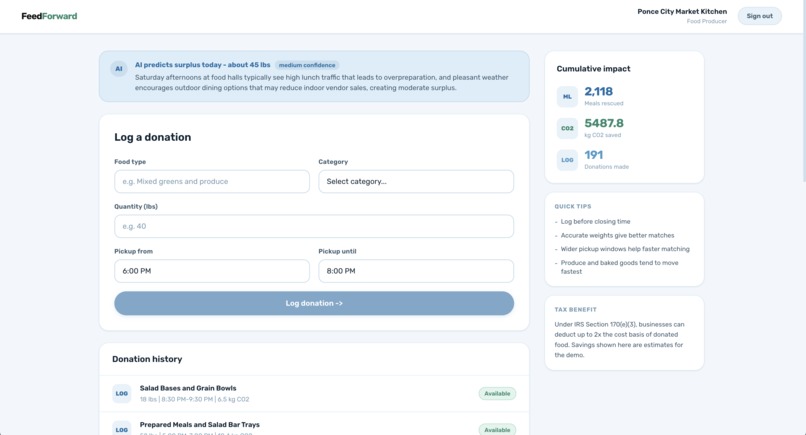Submit with the Log donation button
The width and height of the screenshot is (806, 435).
coord(314,303)
